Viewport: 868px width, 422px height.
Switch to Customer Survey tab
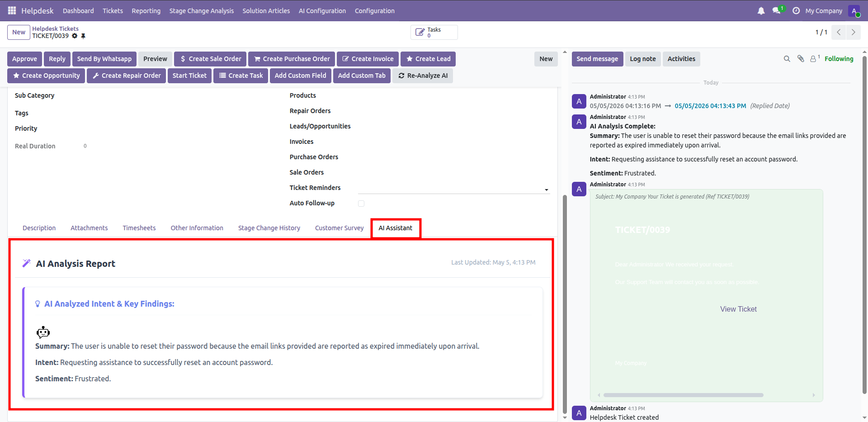[339, 228]
